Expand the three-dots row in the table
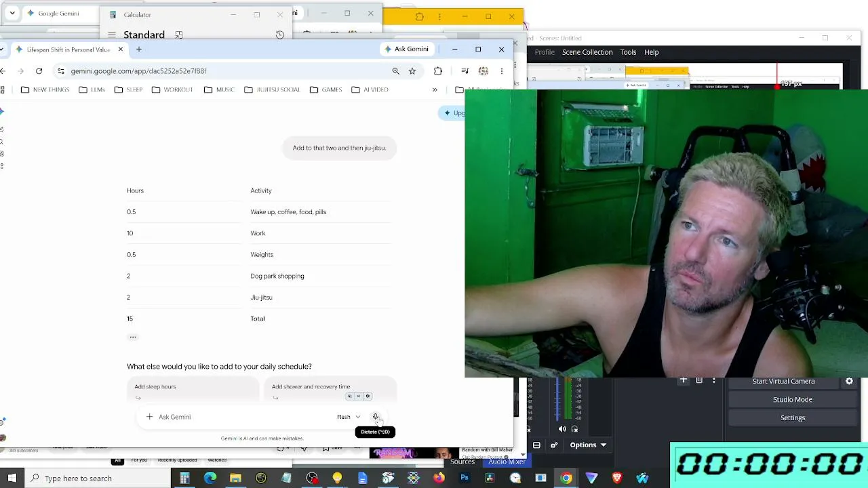 tap(133, 337)
